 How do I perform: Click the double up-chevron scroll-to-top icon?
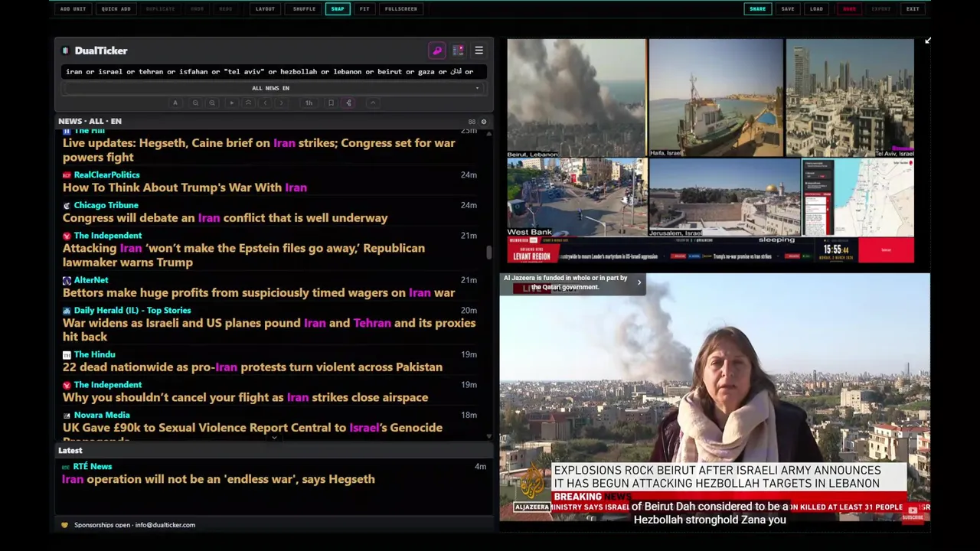click(248, 103)
